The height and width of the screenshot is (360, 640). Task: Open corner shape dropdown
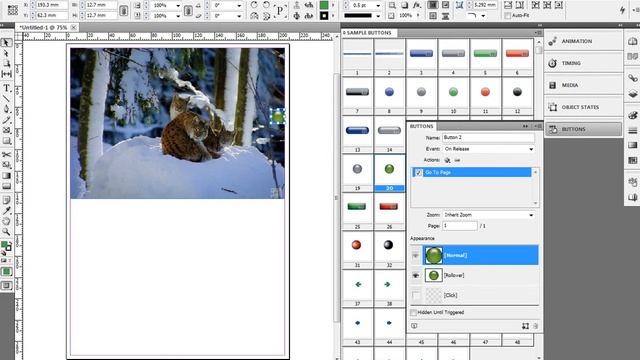(483, 16)
